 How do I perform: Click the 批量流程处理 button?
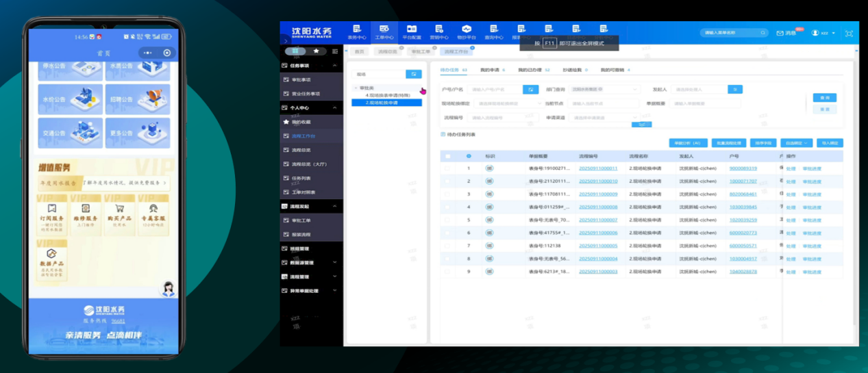tap(729, 143)
